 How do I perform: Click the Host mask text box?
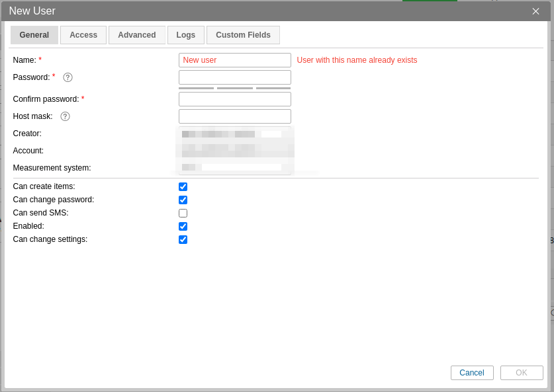point(234,116)
